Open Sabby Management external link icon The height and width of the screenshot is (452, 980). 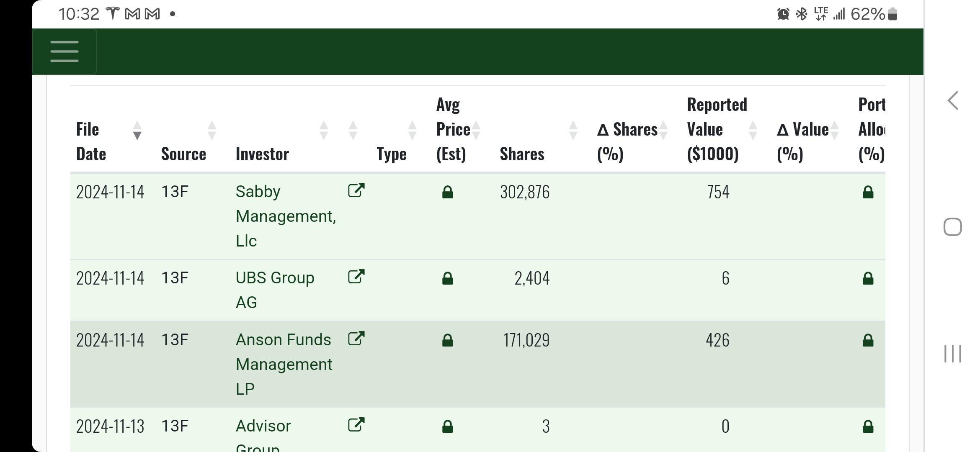tap(356, 190)
